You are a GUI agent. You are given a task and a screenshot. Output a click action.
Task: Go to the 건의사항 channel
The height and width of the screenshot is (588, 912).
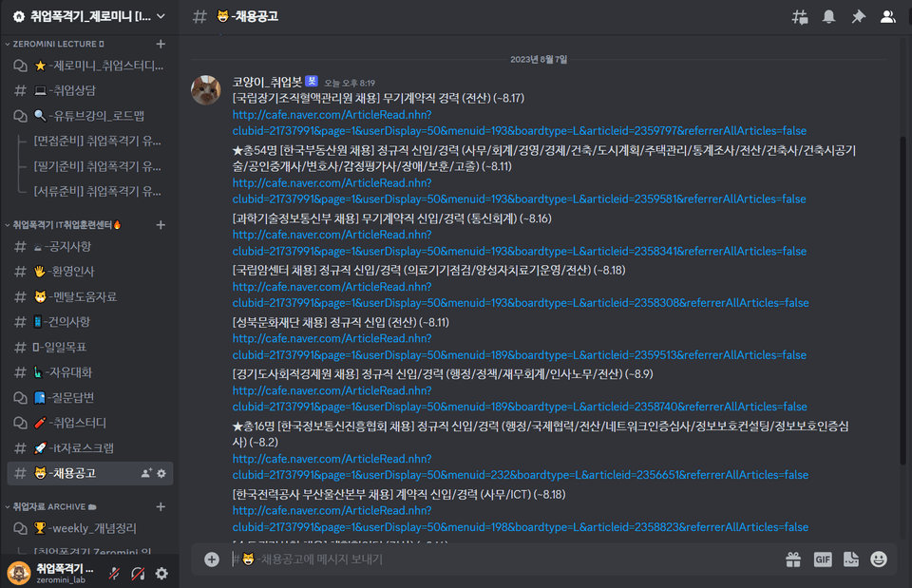[x=89, y=322]
